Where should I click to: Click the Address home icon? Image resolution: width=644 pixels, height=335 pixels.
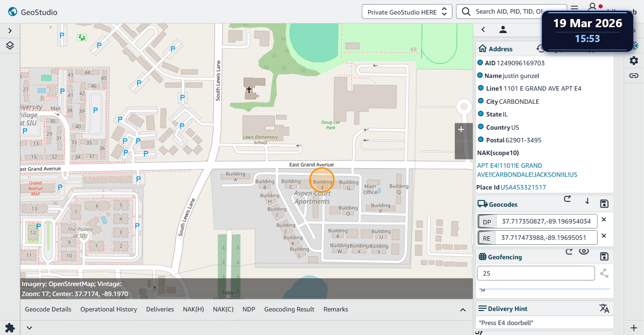click(x=482, y=49)
